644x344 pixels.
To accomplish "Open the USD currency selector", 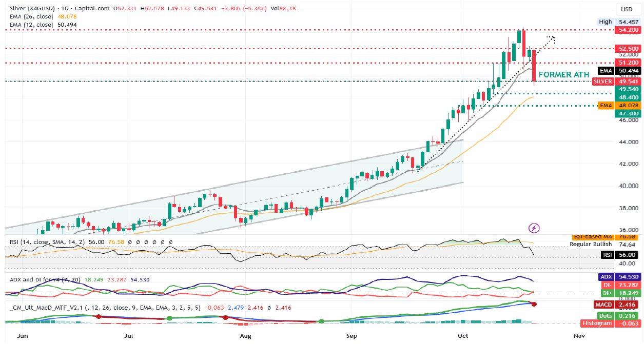I will [x=627, y=9].
